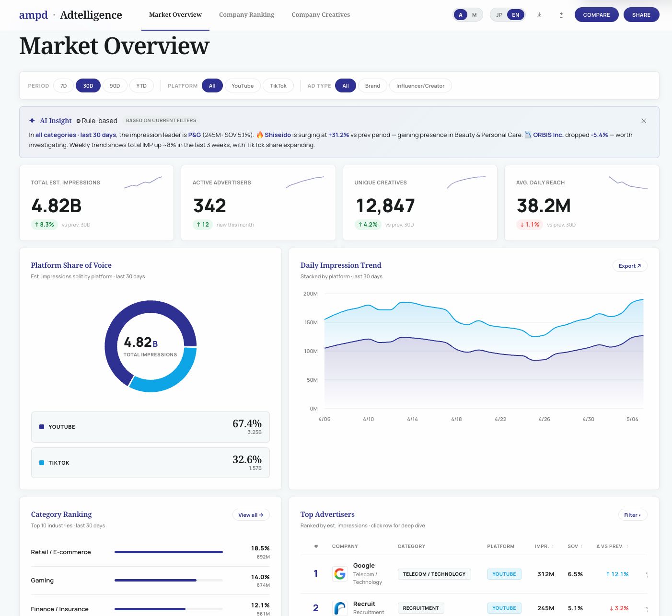The image size is (672, 616).
Task: Click the 12,847 Unique Creatives value
Action: point(385,206)
